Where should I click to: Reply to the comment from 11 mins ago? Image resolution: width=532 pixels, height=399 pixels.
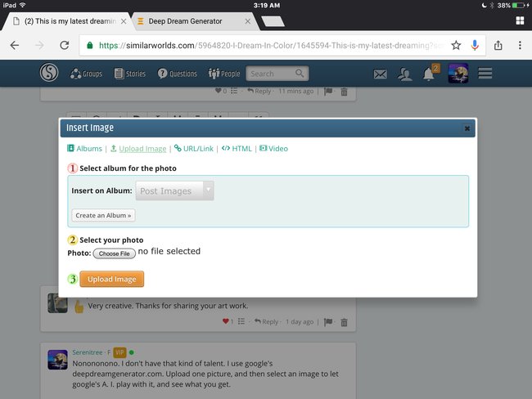click(x=259, y=91)
